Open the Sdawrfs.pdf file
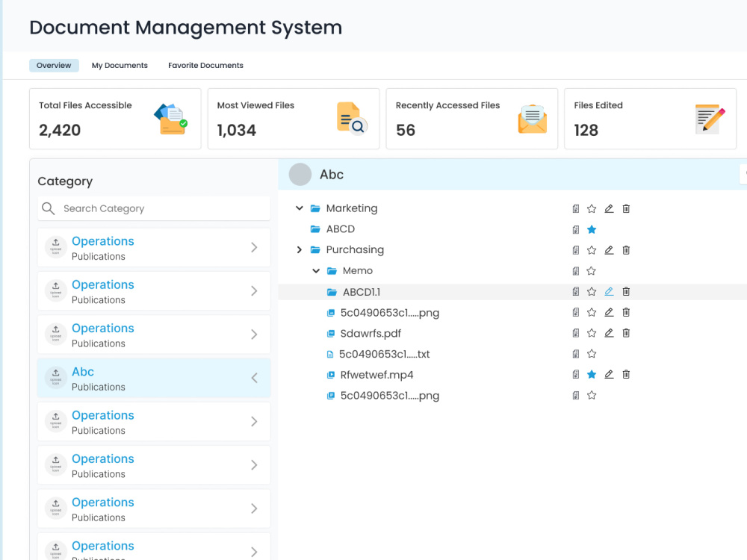Viewport: 747px width, 560px height. [371, 333]
